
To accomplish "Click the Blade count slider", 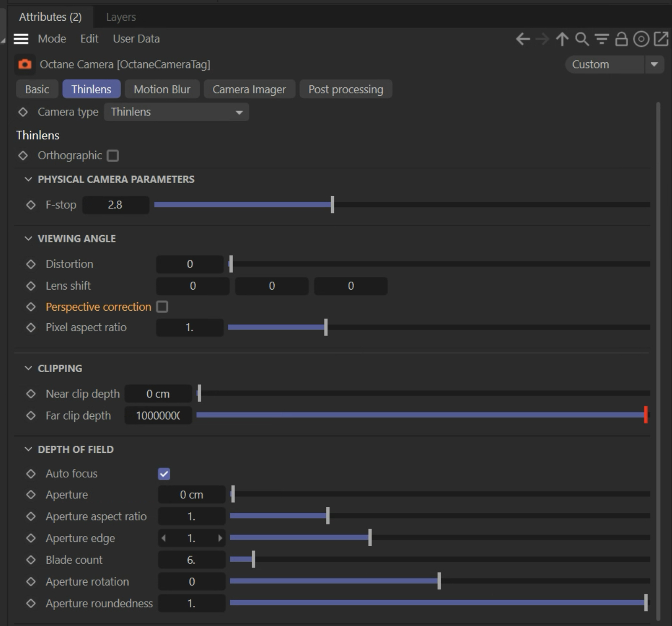I will 440,560.
